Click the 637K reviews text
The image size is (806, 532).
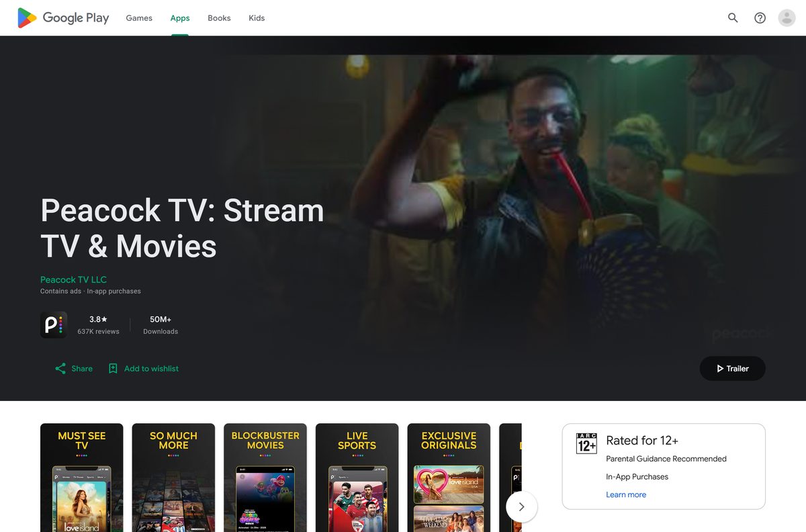pos(98,332)
